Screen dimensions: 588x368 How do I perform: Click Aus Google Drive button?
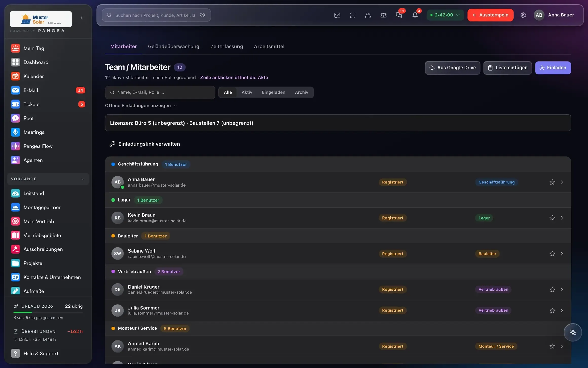(452, 68)
